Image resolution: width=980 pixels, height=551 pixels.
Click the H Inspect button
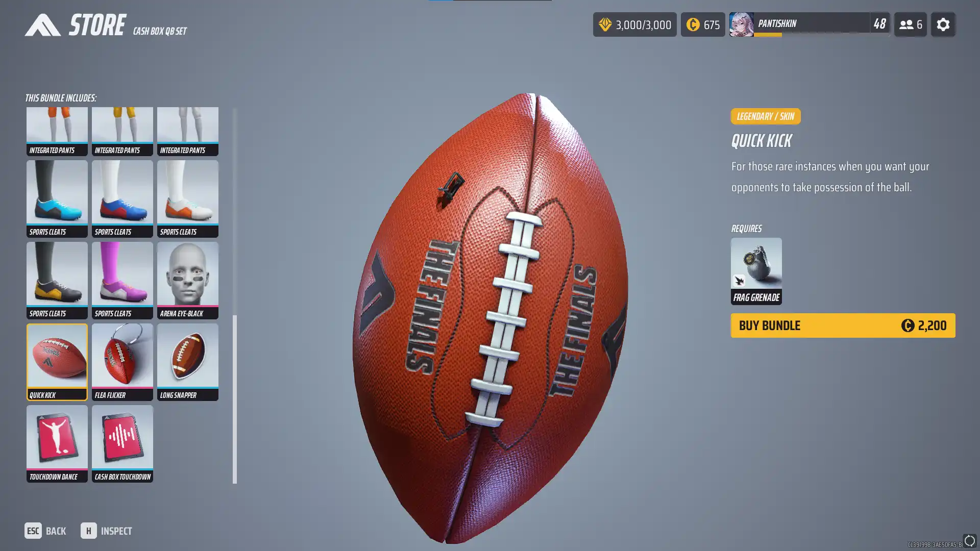tap(106, 531)
